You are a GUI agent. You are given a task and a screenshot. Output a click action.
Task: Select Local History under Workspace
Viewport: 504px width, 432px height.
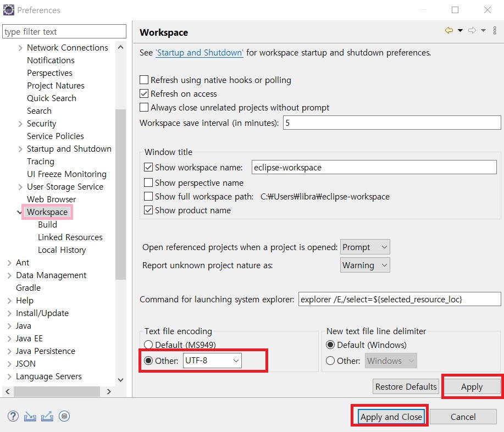[62, 250]
